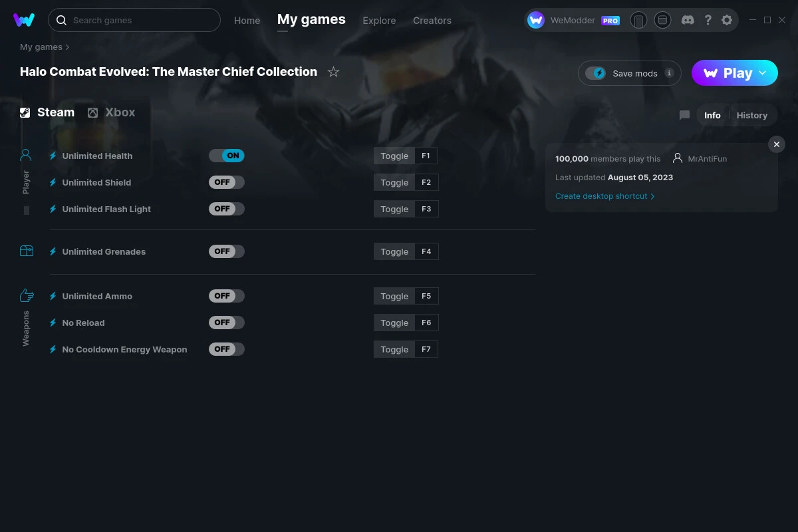This screenshot has width=798, height=532.
Task: Open the help question mark icon
Action: click(x=708, y=20)
